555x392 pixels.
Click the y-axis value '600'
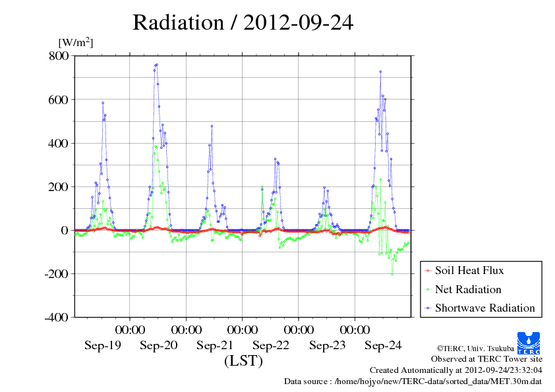[x=58, y=99]
